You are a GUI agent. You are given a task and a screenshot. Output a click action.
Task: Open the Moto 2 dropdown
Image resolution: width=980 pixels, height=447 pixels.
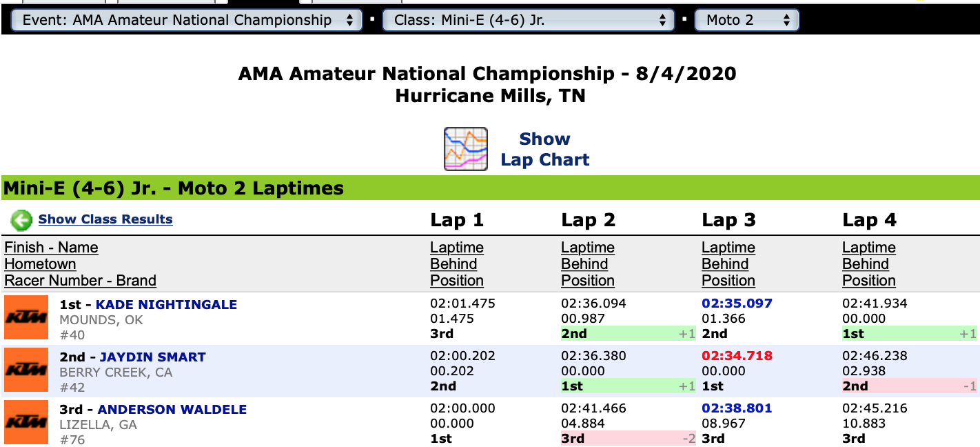(746, 20)
